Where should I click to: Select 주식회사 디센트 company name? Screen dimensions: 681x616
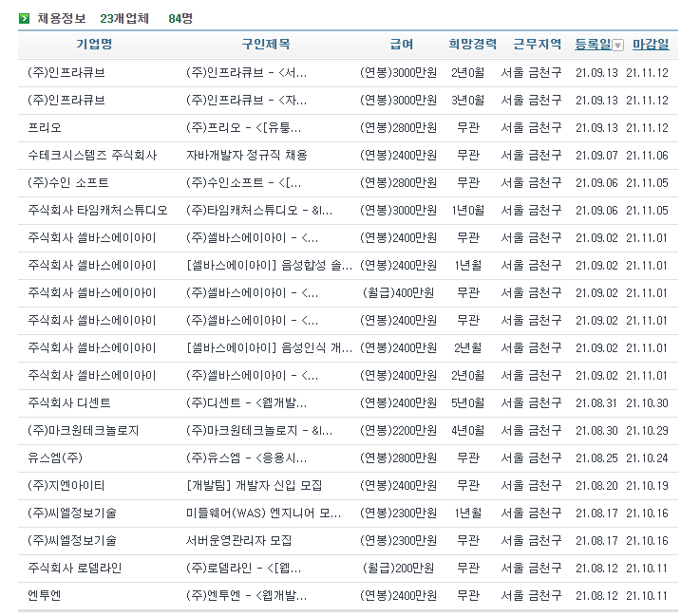click(69, 402)
